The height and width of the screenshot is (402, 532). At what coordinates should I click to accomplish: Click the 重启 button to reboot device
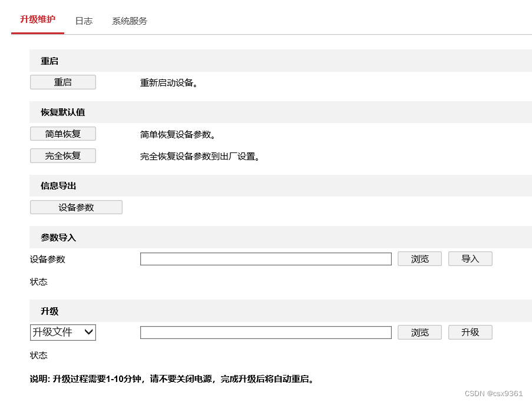[x=63, y=82]
